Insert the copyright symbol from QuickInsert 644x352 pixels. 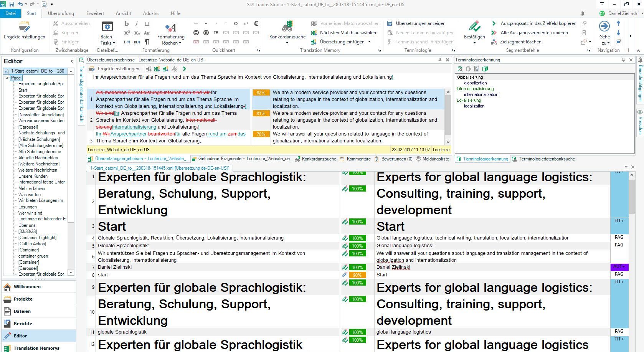click(196, 33)
